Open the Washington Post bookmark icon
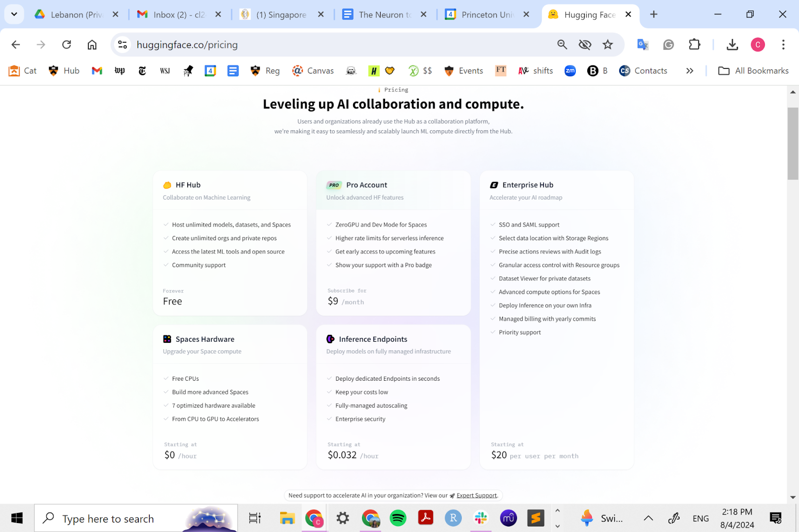 coord(120,71)
